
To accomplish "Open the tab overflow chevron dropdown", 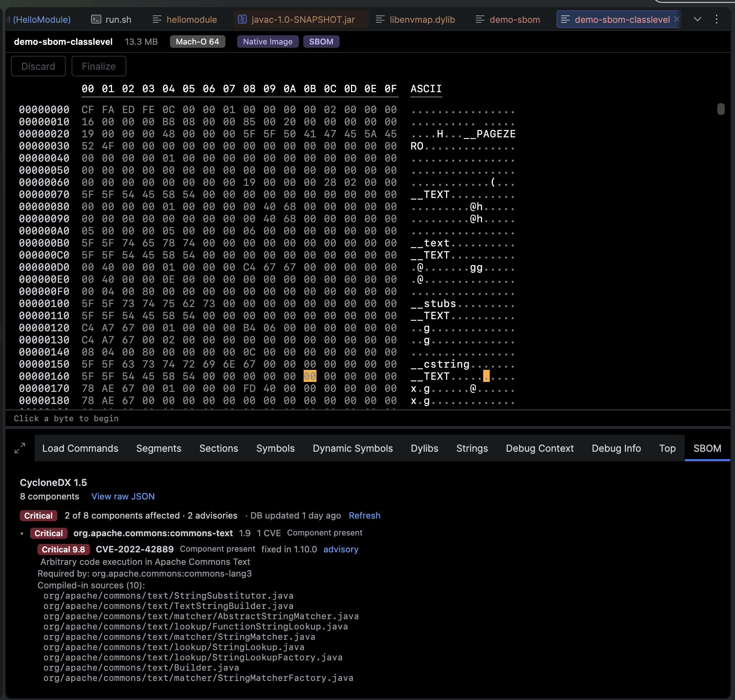I will click(x=697, y=19).
